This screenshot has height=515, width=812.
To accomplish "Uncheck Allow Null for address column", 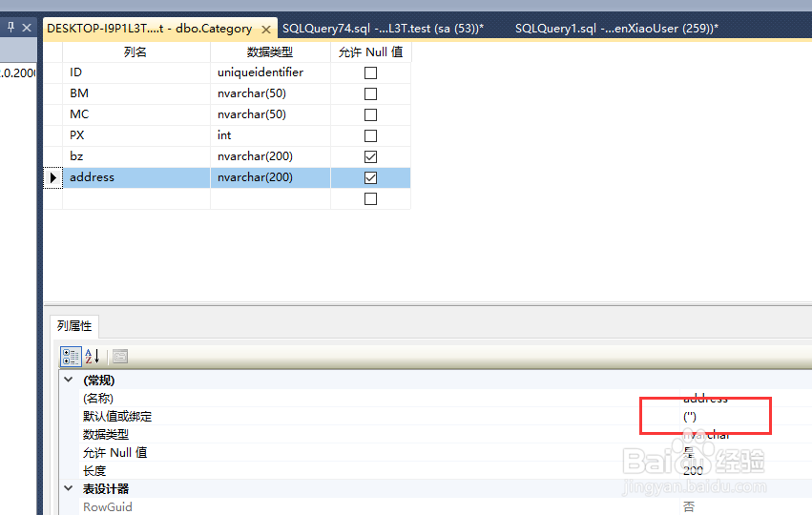I will [370, 177].
